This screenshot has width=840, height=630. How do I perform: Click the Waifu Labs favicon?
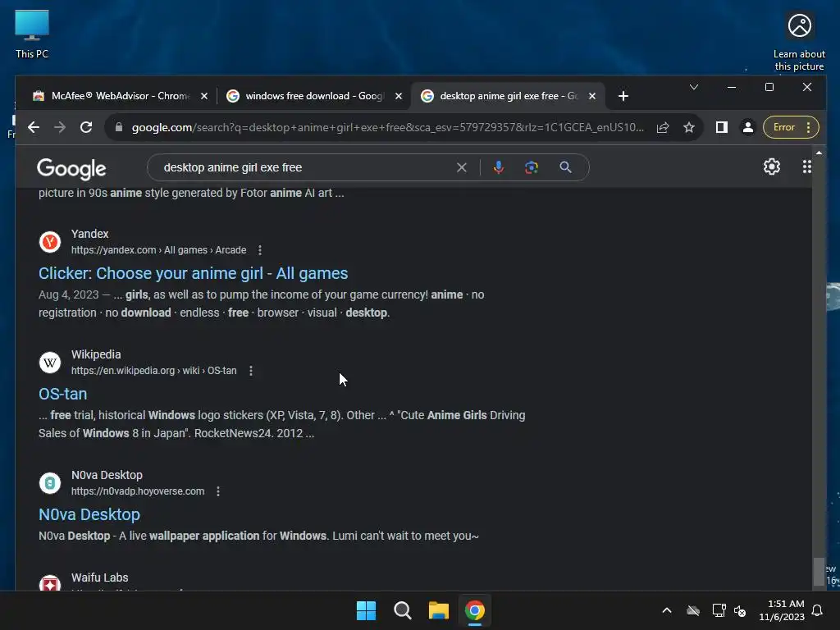point(50,583)
